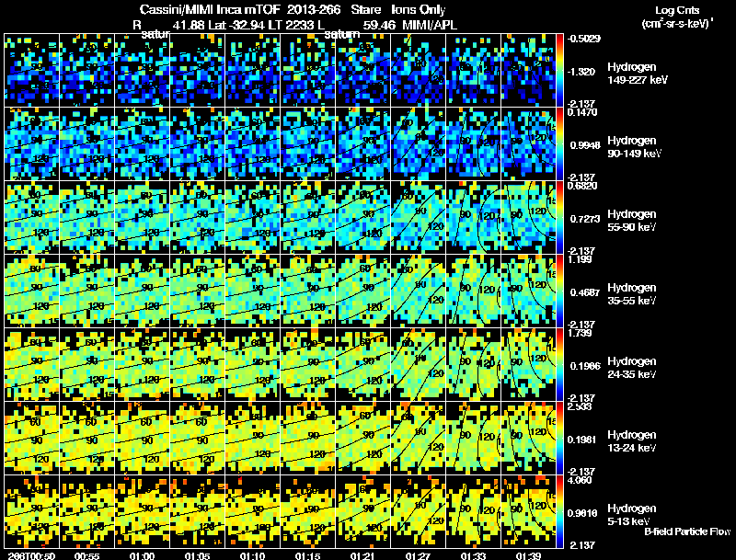Click the 'Stare' mode text in the title

coord(365,10)
